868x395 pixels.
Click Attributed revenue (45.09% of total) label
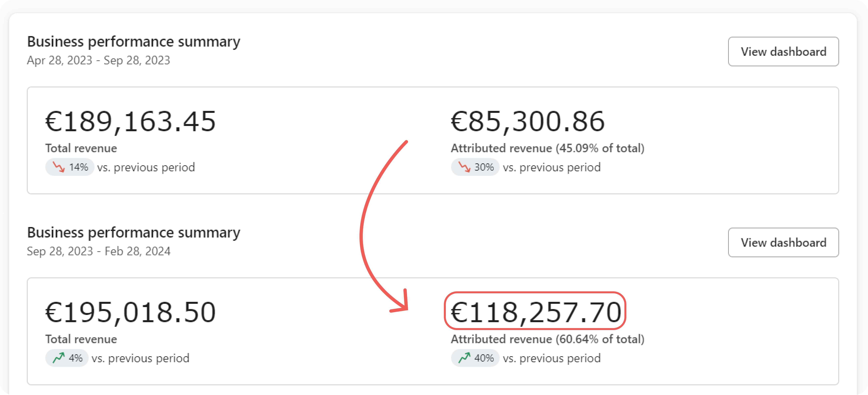point(548,148)
